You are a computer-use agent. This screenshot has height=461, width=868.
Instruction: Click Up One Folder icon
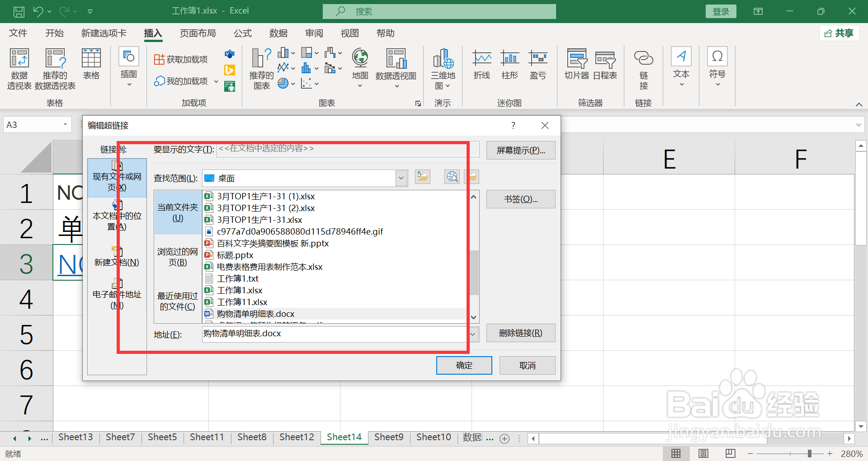[423, 177]
